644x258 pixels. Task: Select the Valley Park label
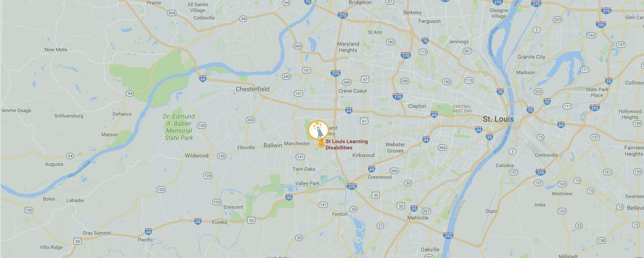(307, 183)
